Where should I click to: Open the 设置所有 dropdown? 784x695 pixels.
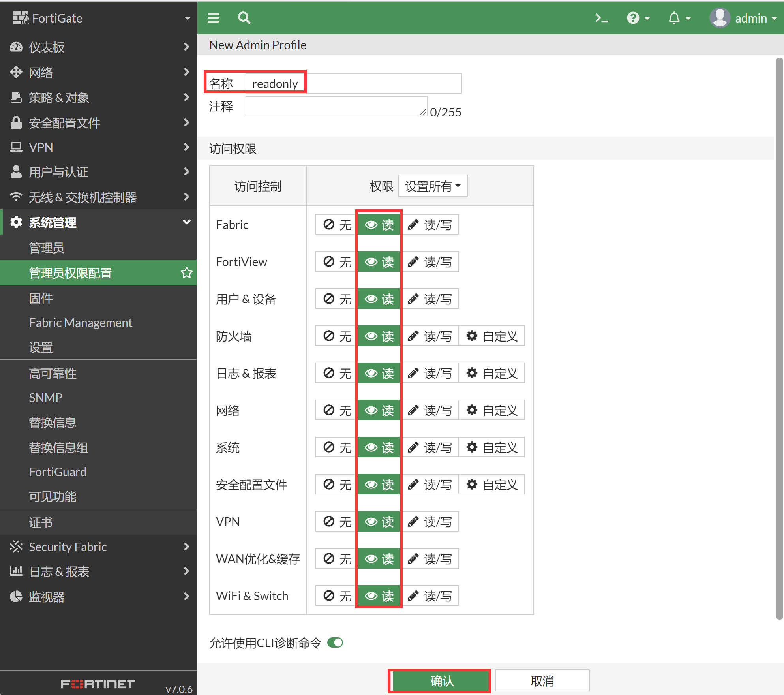(x=433, y=186)
